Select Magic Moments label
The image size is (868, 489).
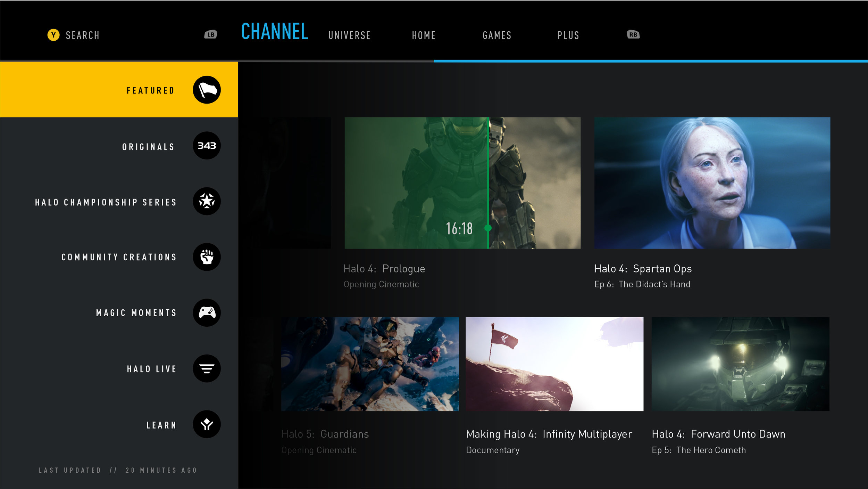[136, 313]
